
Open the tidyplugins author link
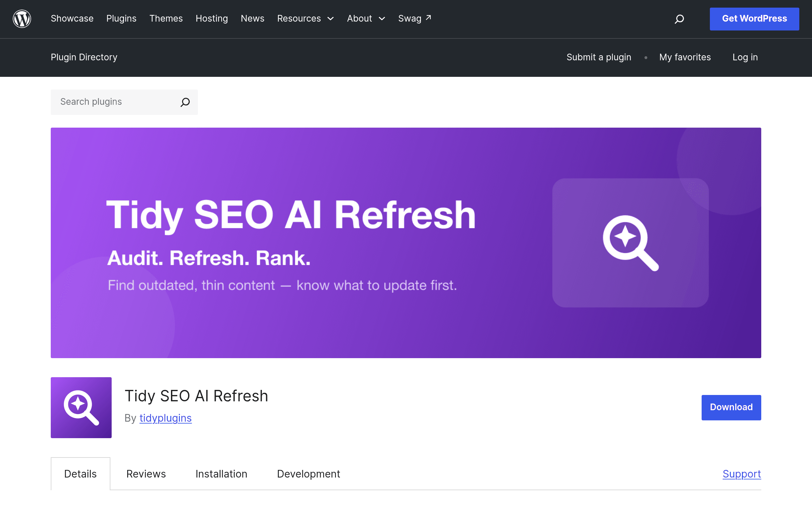pyautogui.click(x=166, y=418)
